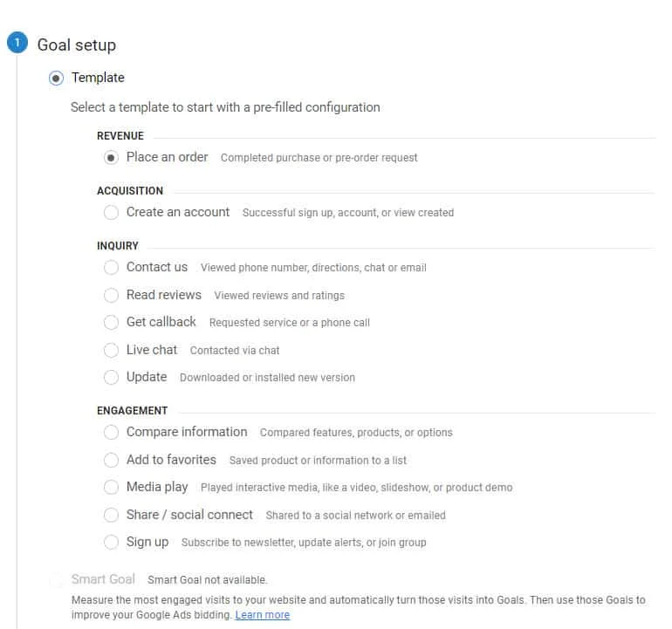The image size is (672, 629).
Task: Choose the Add to favorites option
Action: click(x=111, y=460)
